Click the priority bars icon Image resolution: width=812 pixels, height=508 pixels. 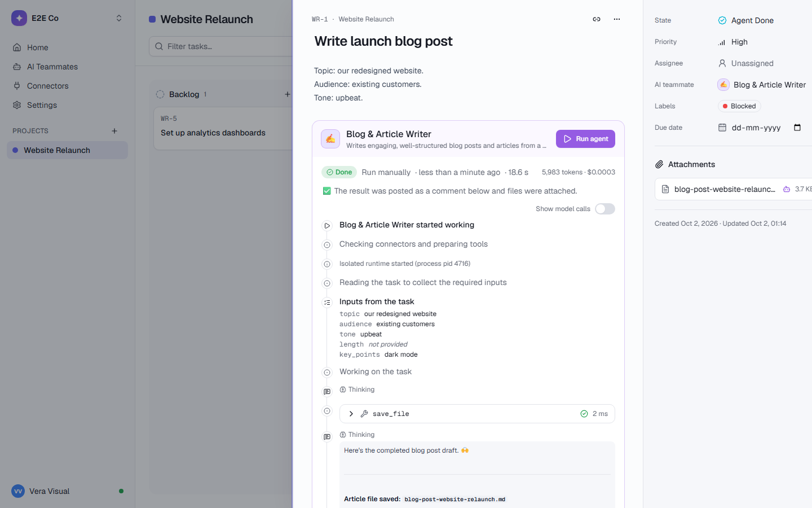click(x=722, y=42)
